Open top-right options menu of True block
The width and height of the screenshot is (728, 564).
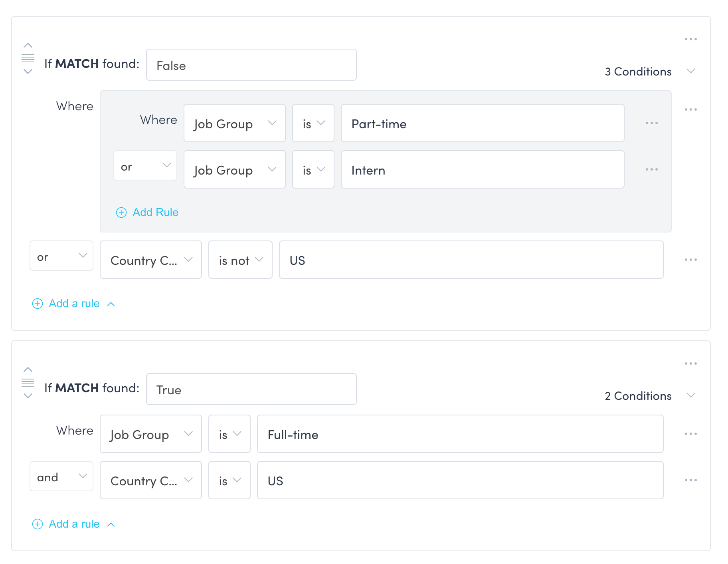(x=690, y=363)
